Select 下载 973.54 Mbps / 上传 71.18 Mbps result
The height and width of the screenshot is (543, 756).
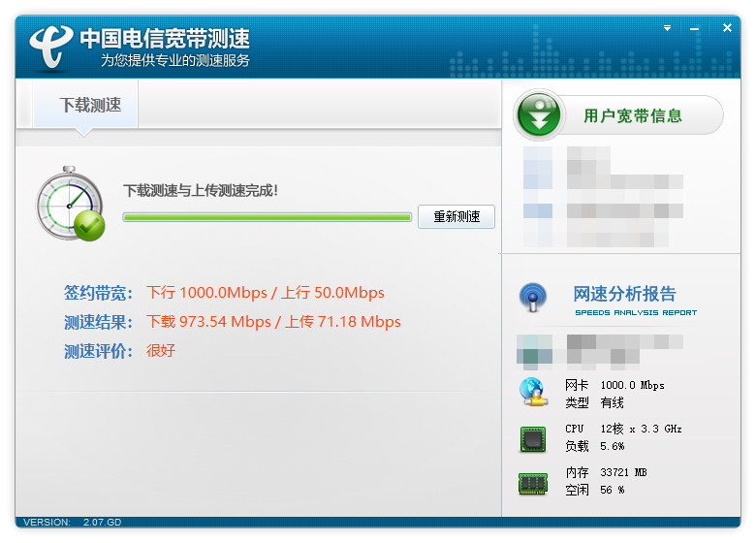[273, 322]
